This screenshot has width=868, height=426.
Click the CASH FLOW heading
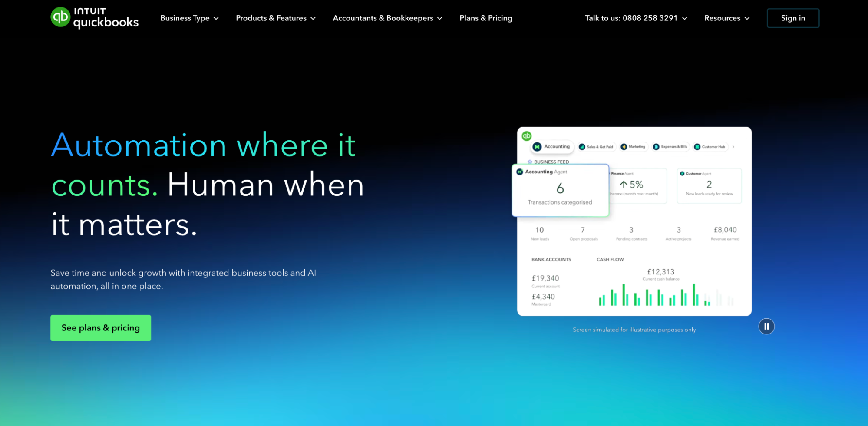[610, 260]
